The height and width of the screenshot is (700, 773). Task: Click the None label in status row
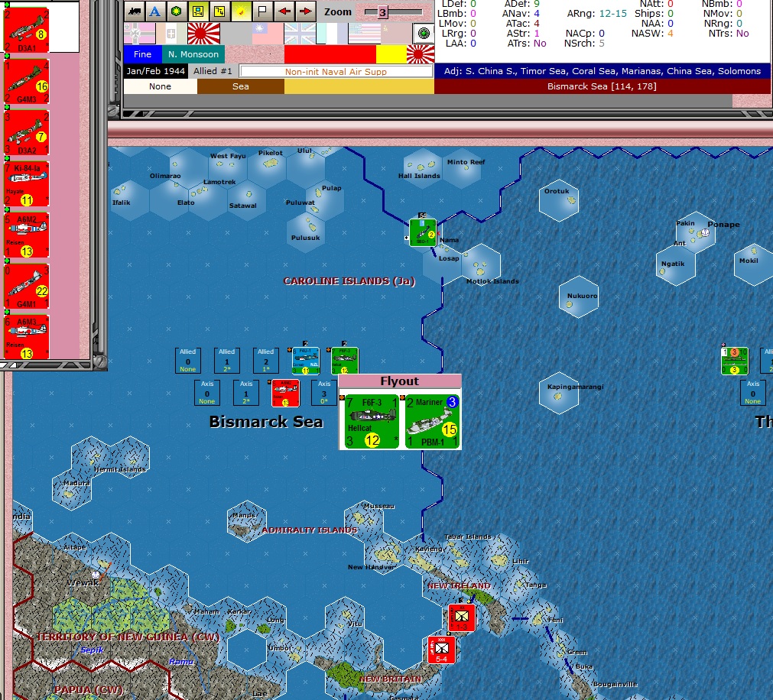click(160, 86)
